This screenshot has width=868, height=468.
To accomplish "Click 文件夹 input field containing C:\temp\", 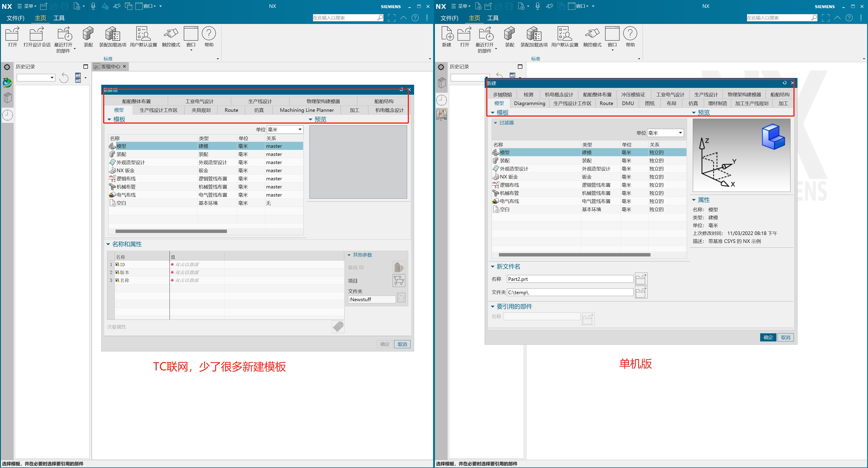I will (570, 292).
